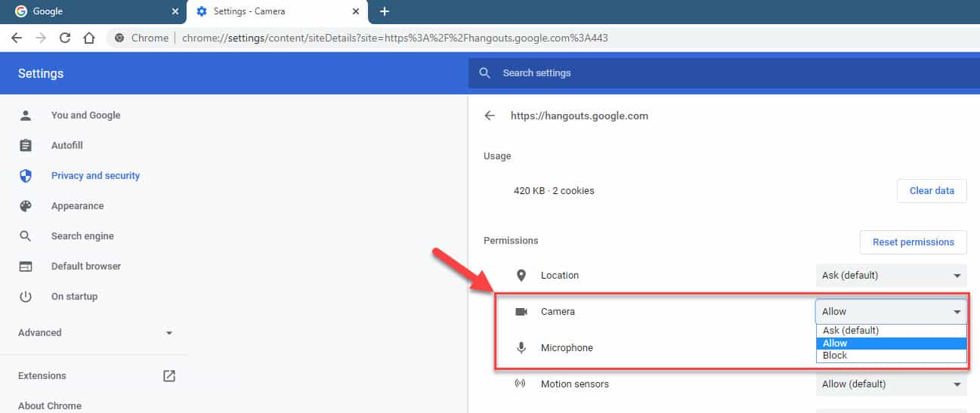Click the Clear data button

coord(932,191)
